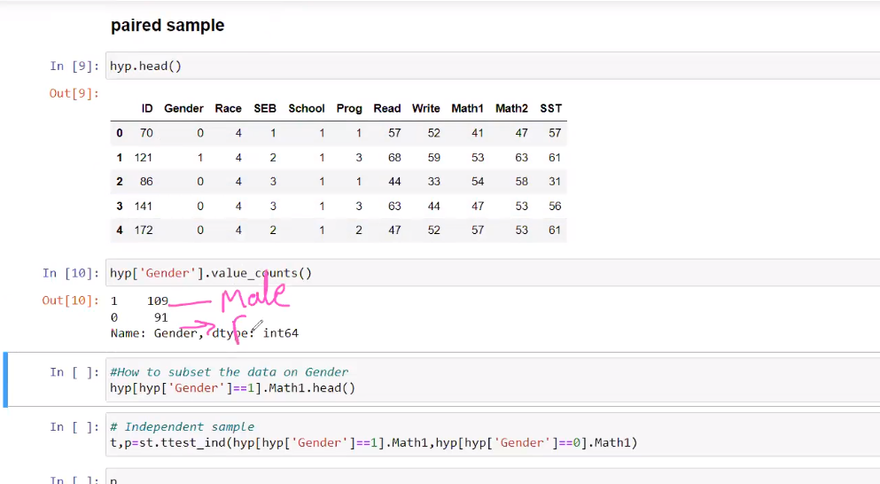880x484 pixels.
Task: Click row index 4 in the dataframe
Action: [x=120, y=230]
